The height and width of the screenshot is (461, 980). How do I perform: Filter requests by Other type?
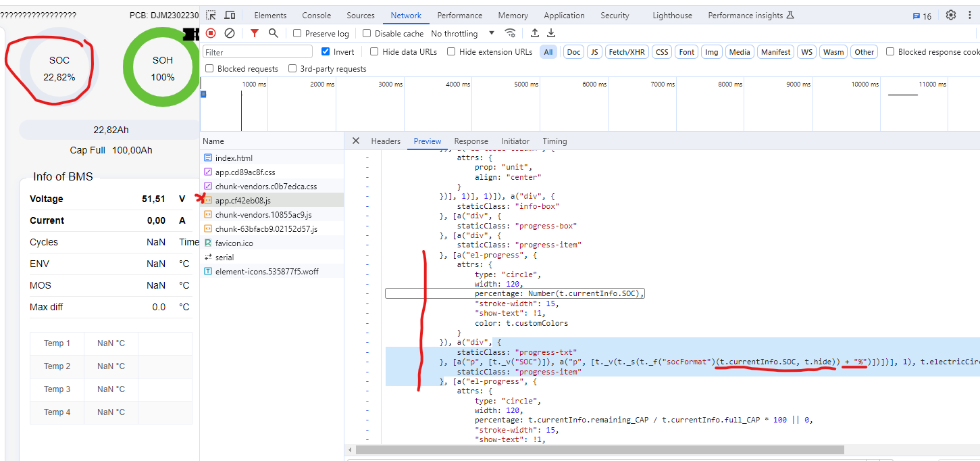coord(864,52)
